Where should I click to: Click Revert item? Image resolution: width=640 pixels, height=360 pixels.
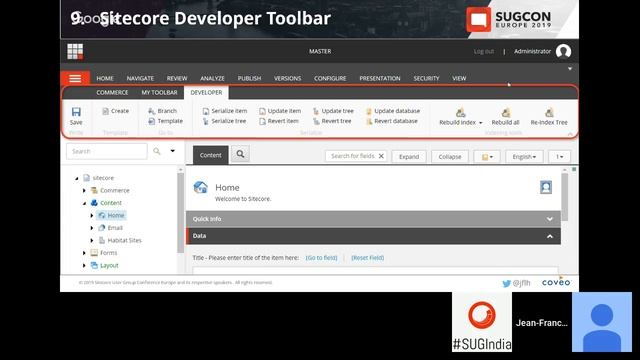(279, 121)
